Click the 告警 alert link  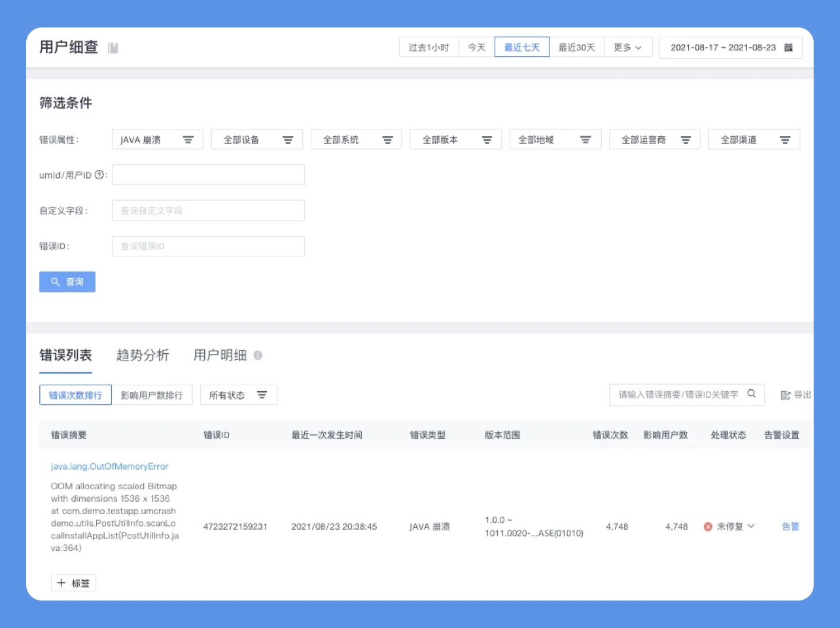click(790, 527)
